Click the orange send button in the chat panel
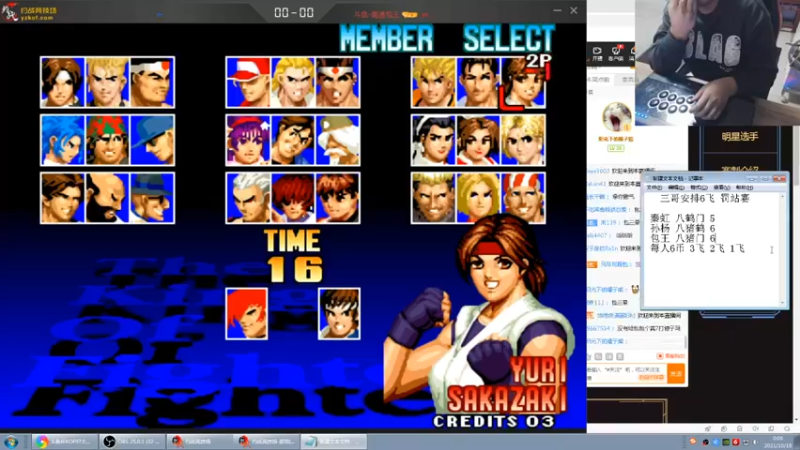 (676, 374)
